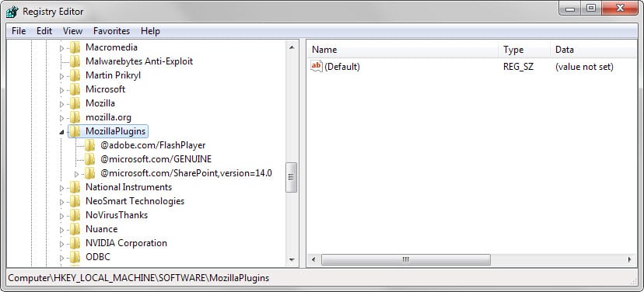644x292 pixels.
Task: Click the National Instruments folder icon
Action: (x=75, y=187)
